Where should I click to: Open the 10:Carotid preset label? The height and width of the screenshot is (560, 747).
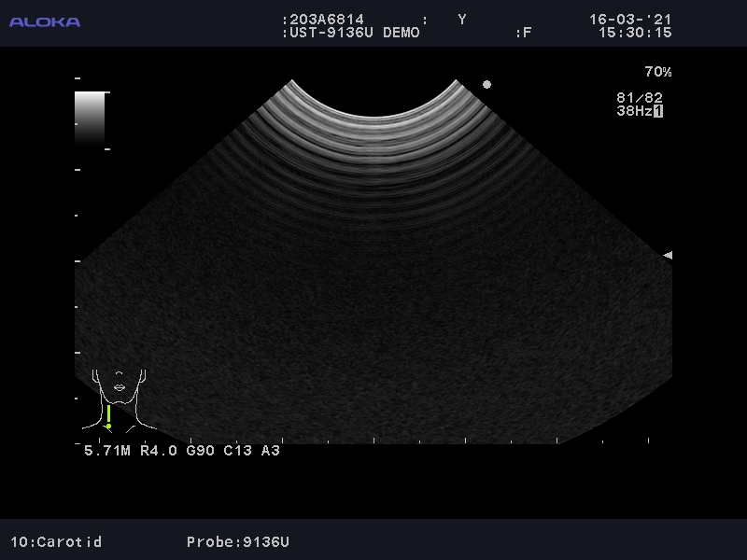click(x=56, y=541)
